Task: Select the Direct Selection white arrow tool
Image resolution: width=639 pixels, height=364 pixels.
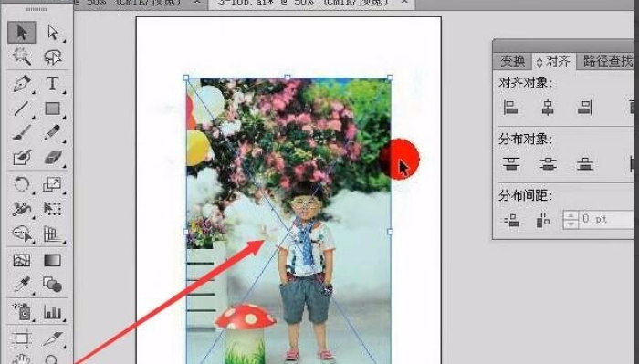Action: [x=53, y=32]
